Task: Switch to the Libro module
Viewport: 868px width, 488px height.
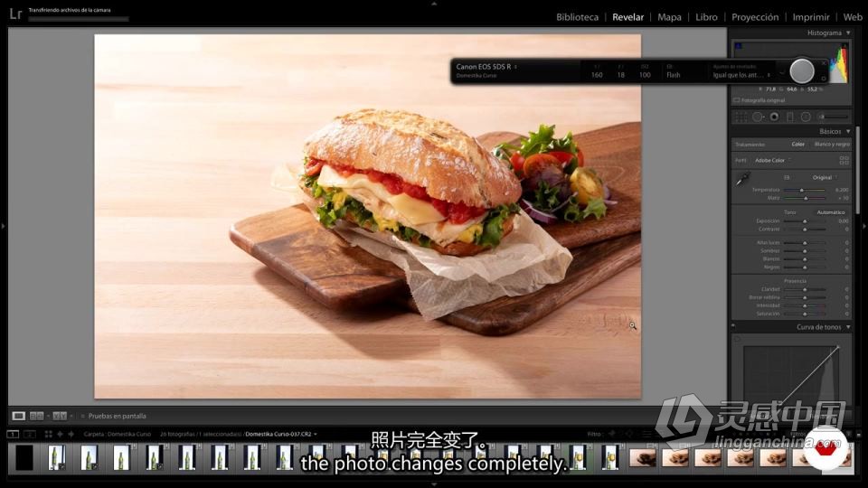Action: click(706, 17)
